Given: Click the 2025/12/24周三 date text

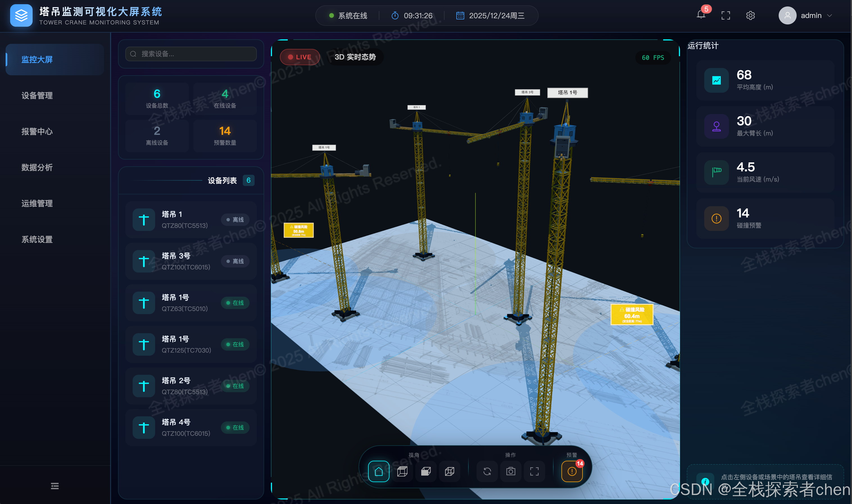Looking at the screenshot, I should pyautogui.click(x=497, y=16).
